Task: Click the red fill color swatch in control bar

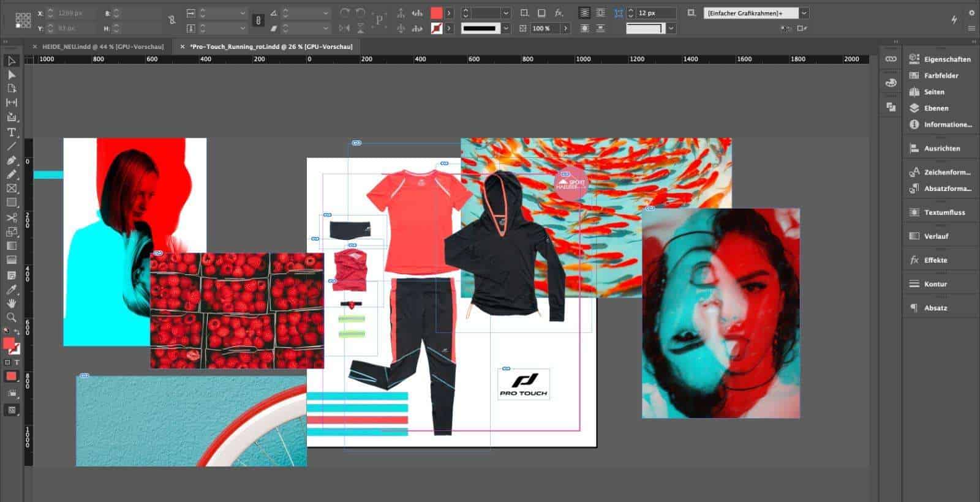Action: point(437,13)
